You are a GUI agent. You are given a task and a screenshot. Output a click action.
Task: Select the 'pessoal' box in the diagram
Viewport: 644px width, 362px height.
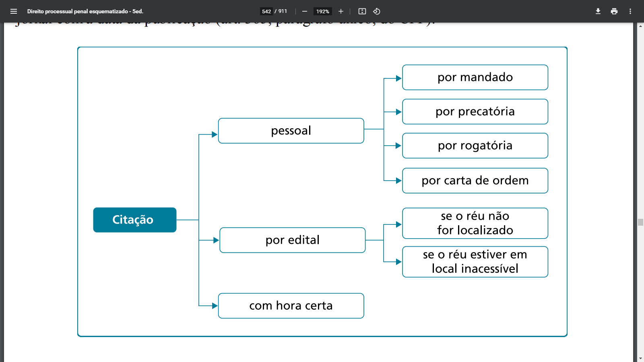point(291,131)
